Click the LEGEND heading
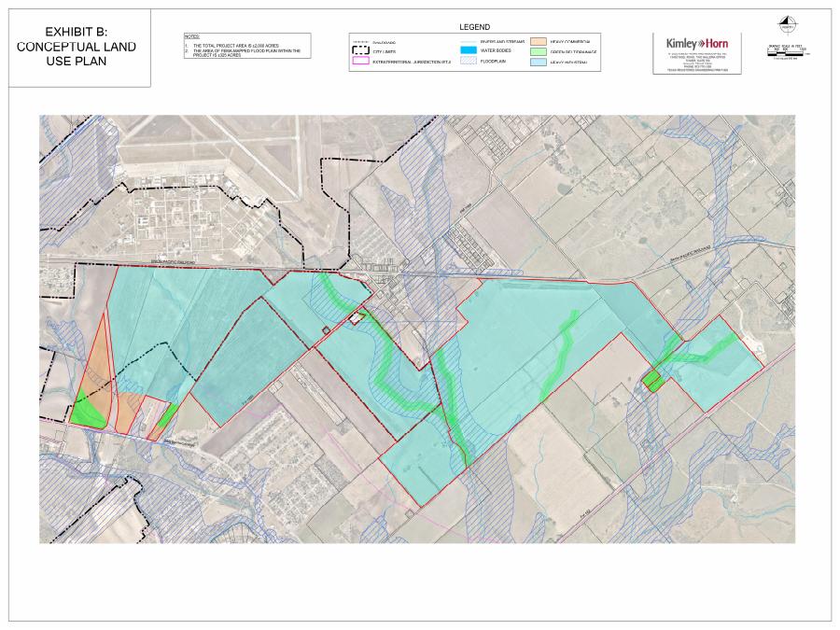Viewport: 840px width, 630px height. pos(475,27)
